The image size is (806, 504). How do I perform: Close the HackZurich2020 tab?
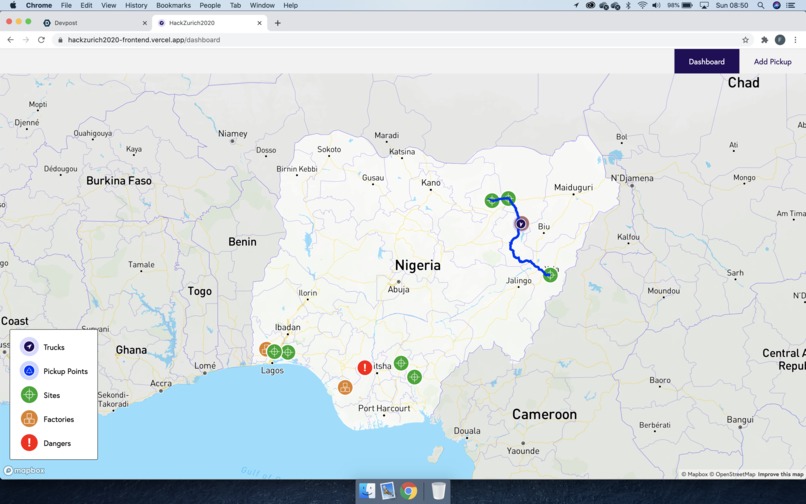coord(260,23)
